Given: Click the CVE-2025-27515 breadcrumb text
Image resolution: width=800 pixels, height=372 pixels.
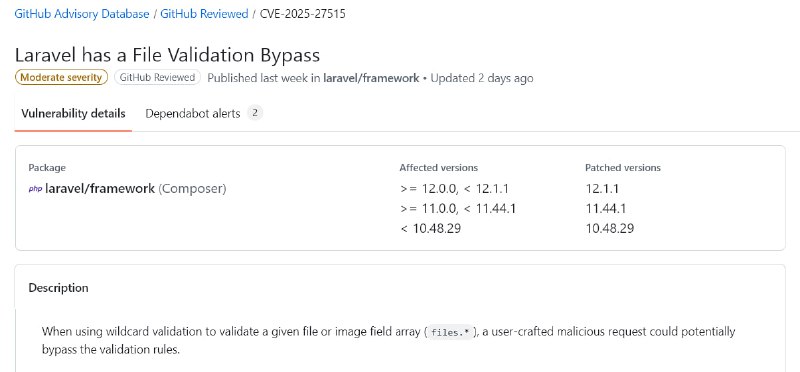Looking at the screenshot, I should pyautogui.click(x=303, y=14).
